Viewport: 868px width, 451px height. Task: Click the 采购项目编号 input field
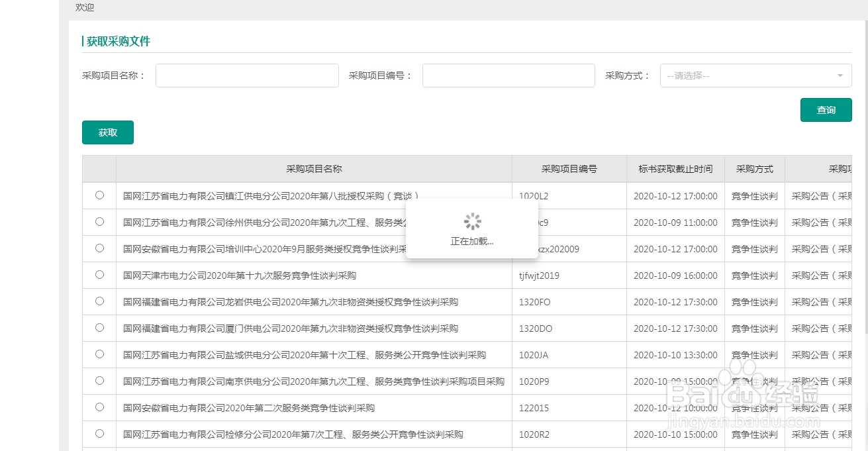pyautogui.click(x=508, y=75)
